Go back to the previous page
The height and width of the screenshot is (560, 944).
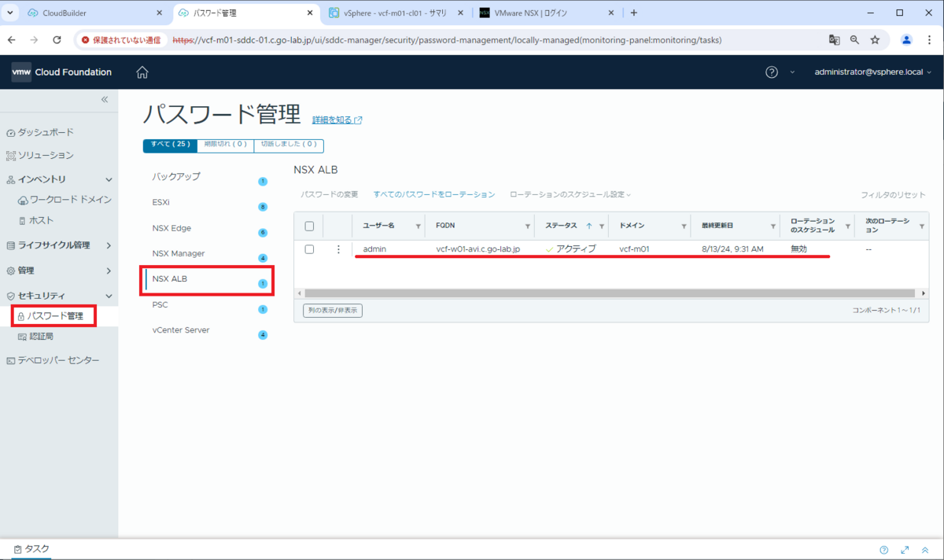pos(12,39)
